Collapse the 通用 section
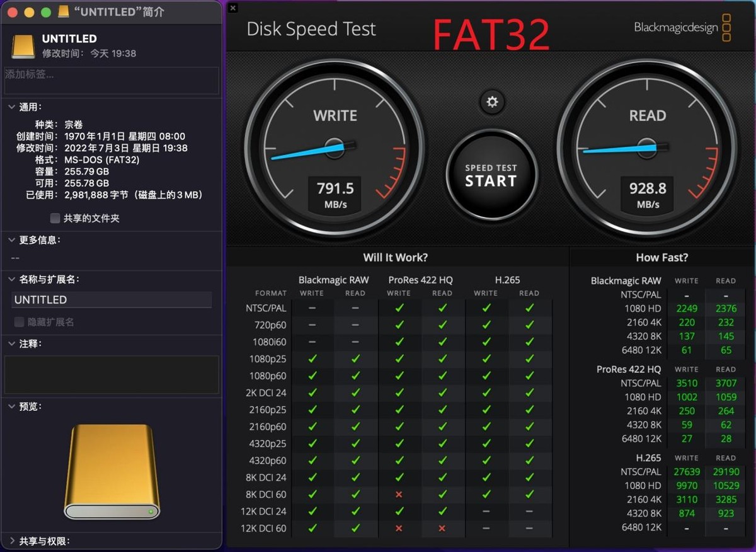This screenshot has width=756, height=552. tap(11, 108)
